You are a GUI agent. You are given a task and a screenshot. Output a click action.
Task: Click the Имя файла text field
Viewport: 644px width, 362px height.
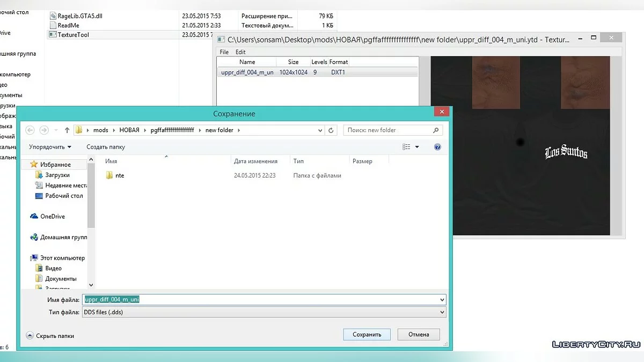click(x=263, y=300)
